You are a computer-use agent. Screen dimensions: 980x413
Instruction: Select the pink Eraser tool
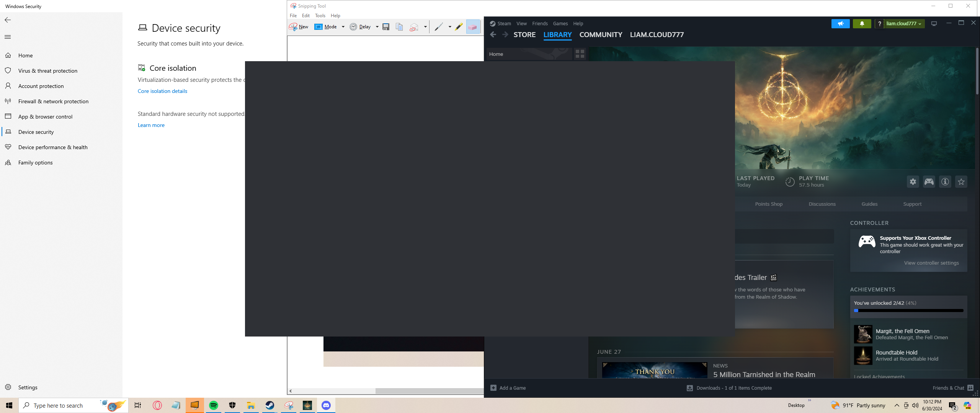coord(473,27)
